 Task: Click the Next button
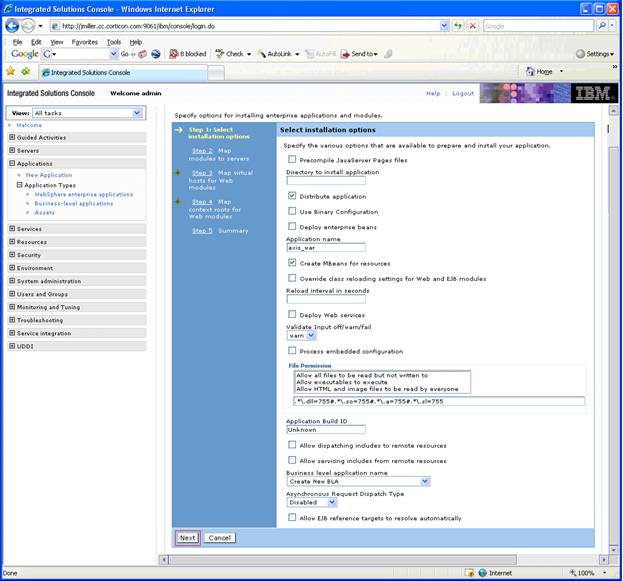tap(188, 538)
